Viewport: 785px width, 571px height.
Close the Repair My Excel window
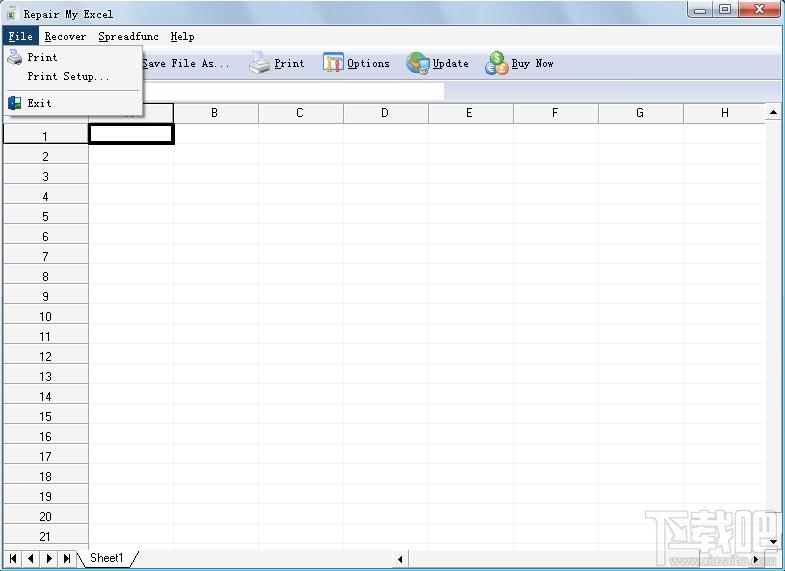(x=759, y=10)
